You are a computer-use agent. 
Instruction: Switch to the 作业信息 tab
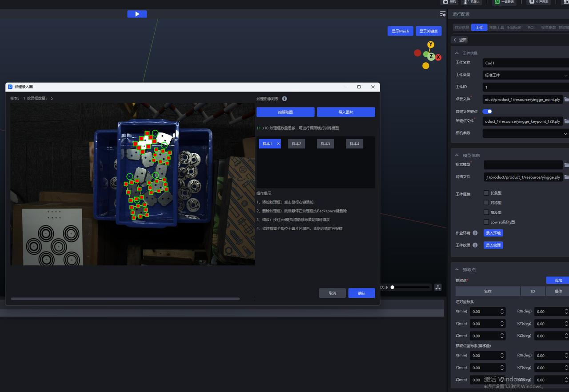pos(461,28)
